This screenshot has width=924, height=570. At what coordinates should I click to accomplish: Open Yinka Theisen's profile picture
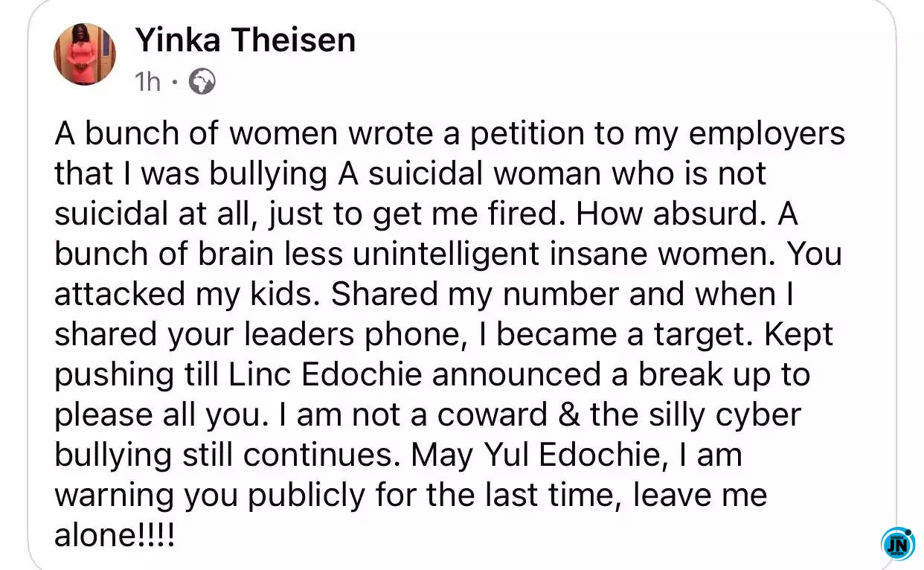[x=85, y=54]
